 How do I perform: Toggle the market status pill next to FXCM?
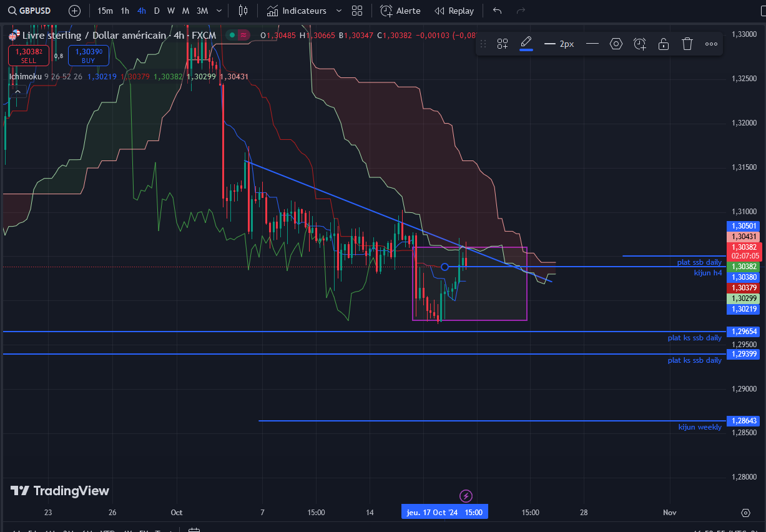tap(238, 36)
